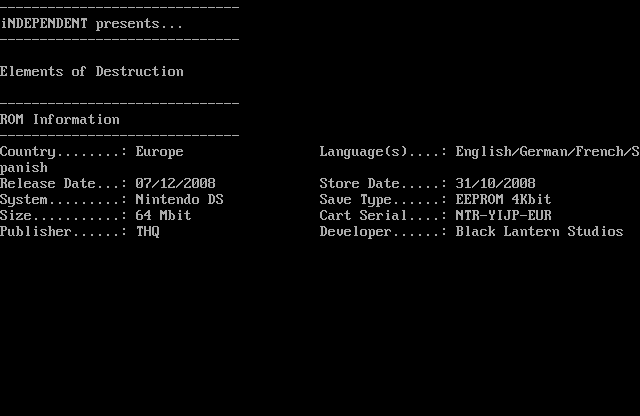
Task: Select the System value 'Nintendo DS'
Action: pyautogui.click(x=179, y=199)
